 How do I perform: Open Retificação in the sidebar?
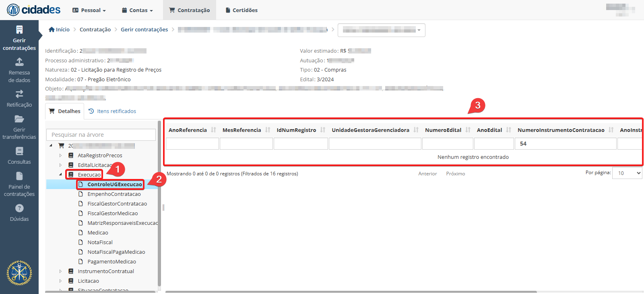[19, 99]
